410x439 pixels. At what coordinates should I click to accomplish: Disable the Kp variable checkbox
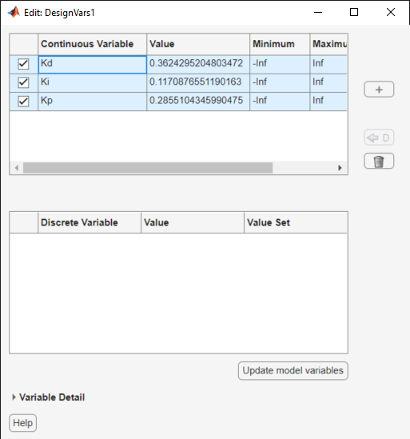pos(23,101)
